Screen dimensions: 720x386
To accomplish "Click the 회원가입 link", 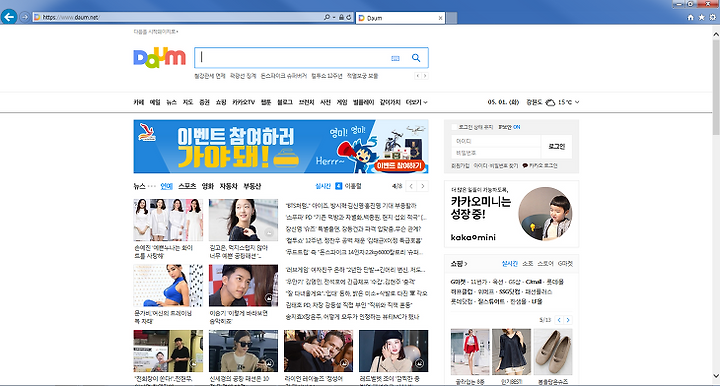I will click(x=460, y=166).
